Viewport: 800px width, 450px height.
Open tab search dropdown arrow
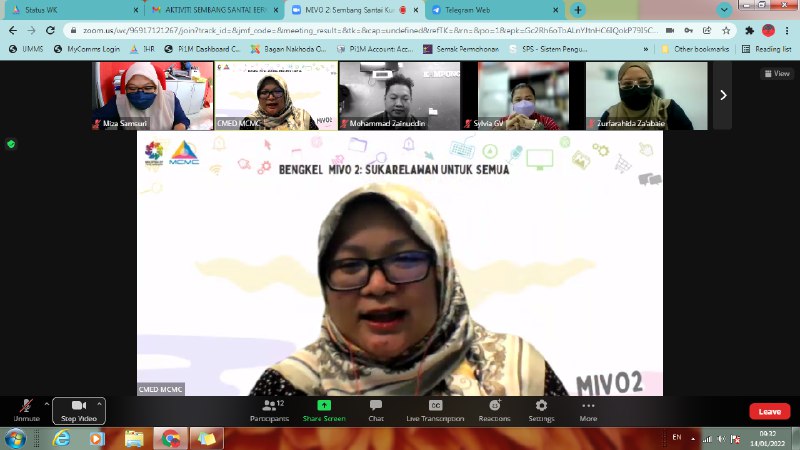tap(724, 10)
